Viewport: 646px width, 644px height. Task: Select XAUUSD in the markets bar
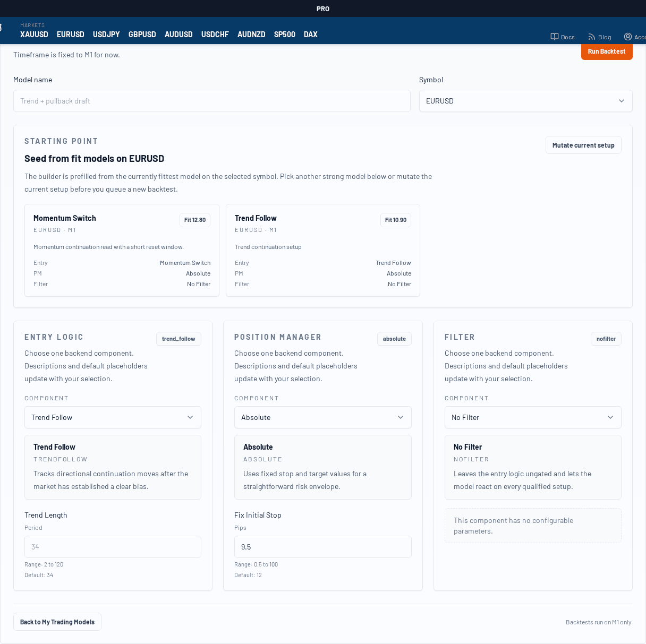(x=34, y=35)
